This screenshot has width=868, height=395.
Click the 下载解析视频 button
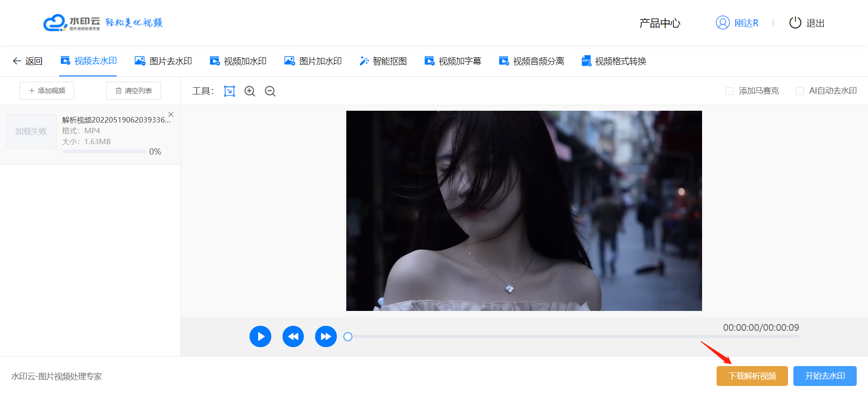pos(752,376)
